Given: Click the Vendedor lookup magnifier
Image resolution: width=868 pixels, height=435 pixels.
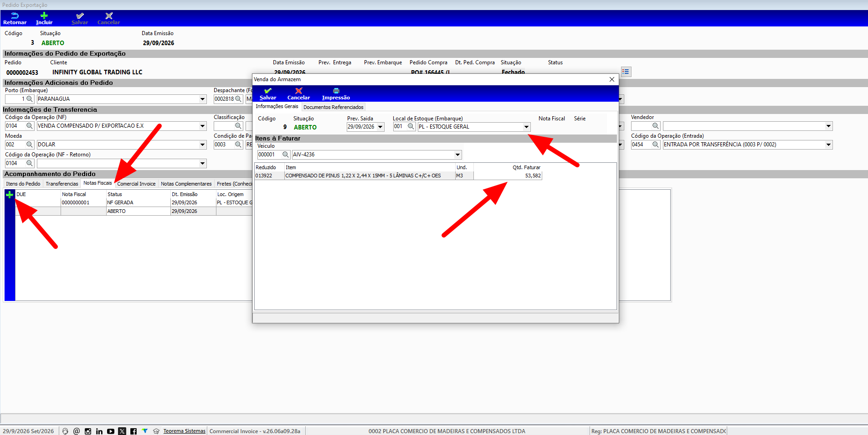Looking at the screenshot, I should pos(655,126).
